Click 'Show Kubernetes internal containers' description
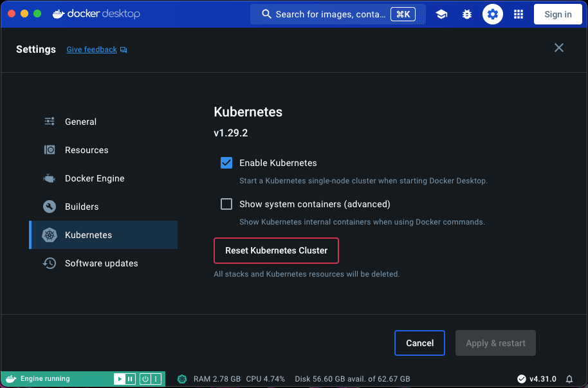Image resolution: width=588 pixels, height=388 pixels. click(x=362, y=222)
